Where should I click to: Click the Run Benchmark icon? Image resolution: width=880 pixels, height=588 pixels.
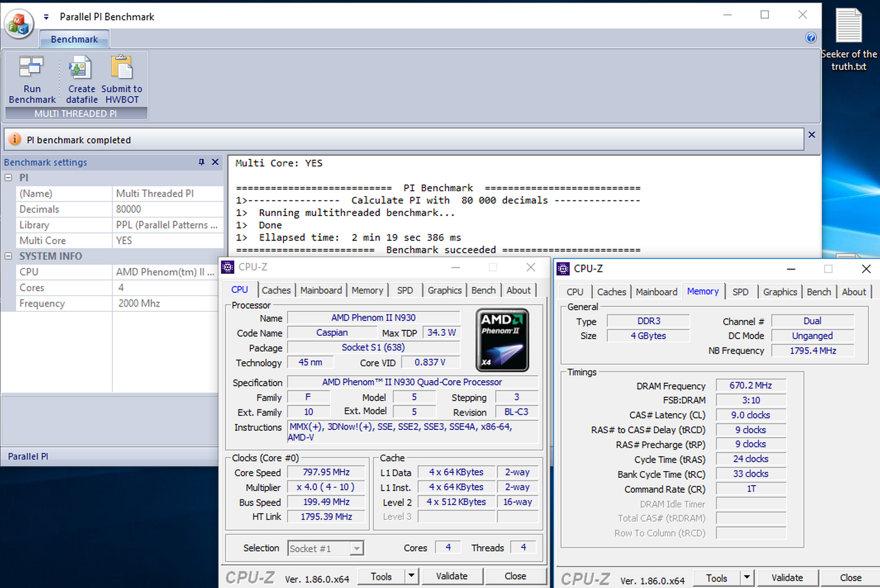click(32, 79)
